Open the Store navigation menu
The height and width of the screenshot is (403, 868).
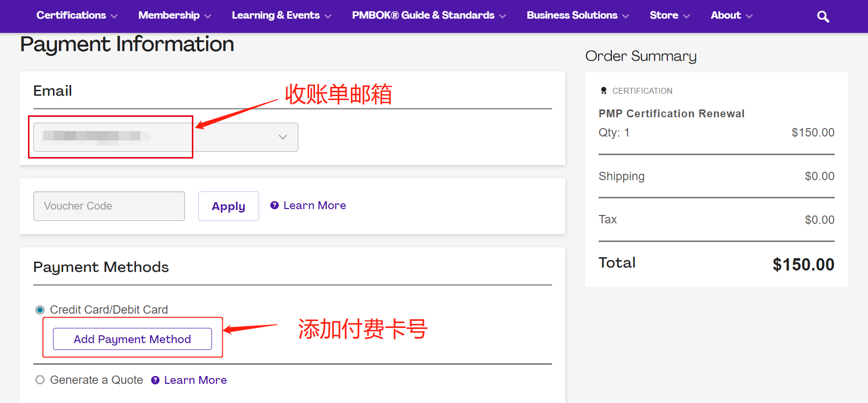tap(669, 16)
